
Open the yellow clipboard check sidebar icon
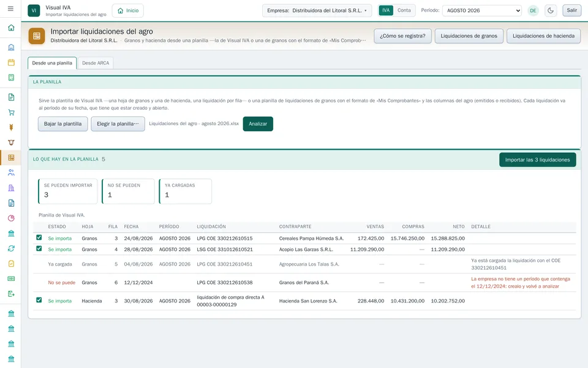[x=11, y=264]
